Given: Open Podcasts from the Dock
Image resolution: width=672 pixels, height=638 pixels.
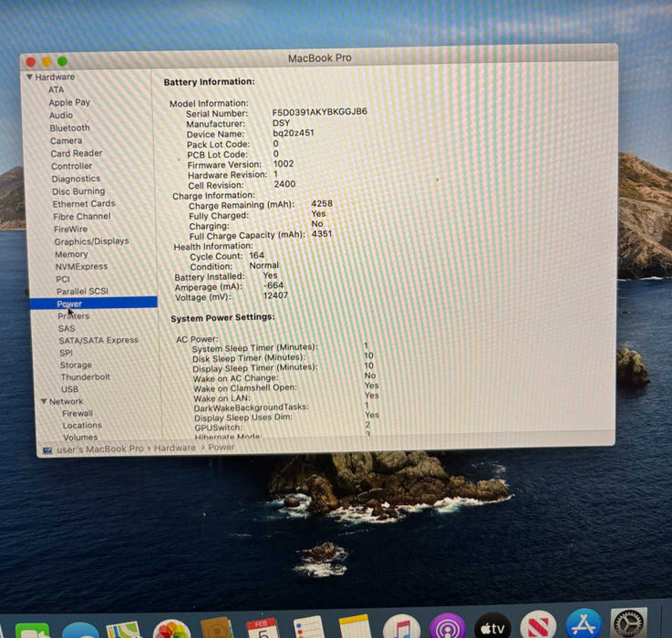Looking at the screenshot, I should pyautogui.click(x=448, y=625).
